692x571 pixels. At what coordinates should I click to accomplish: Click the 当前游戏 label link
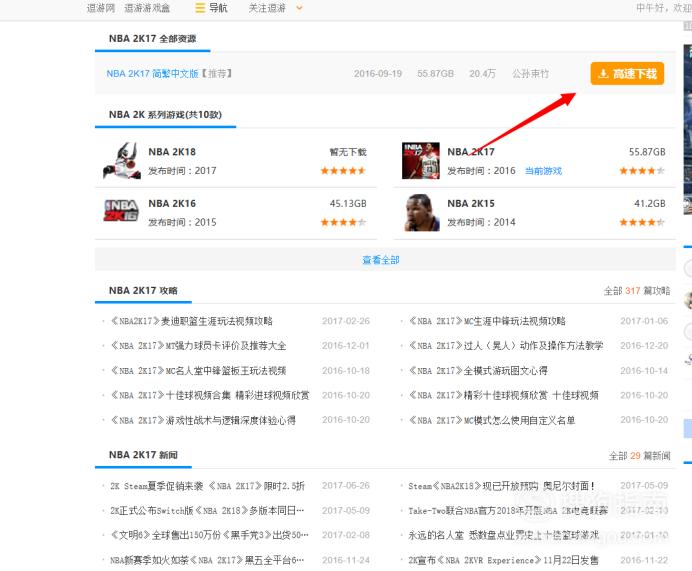pos(543,171)
